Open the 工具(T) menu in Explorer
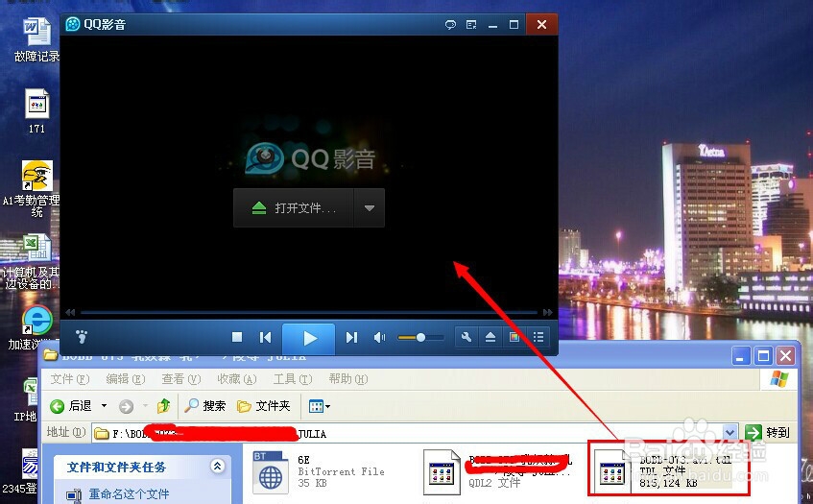The height and width of the screenshot is (504, 813). [x=293, y=379]
